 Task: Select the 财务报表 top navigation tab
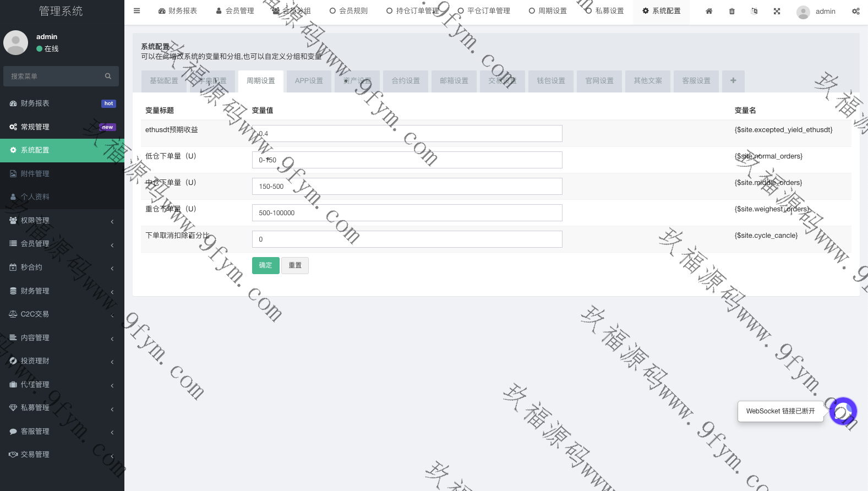pyautogui.click(x=177, y=11)
